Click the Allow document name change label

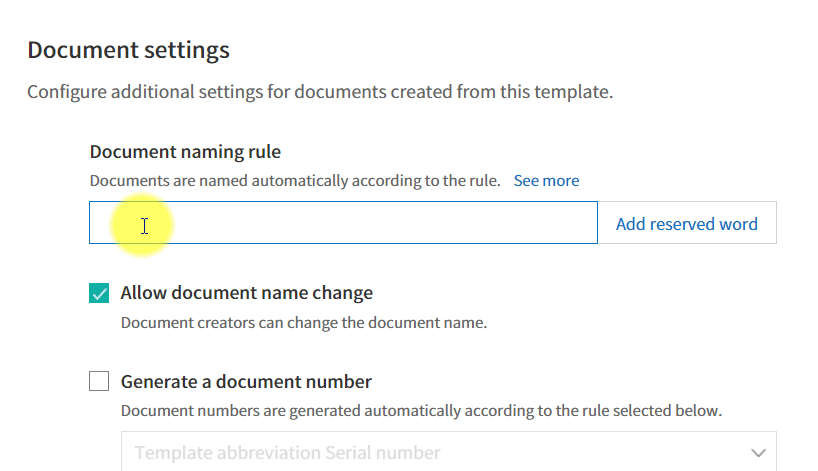click(x=247, y=293)
